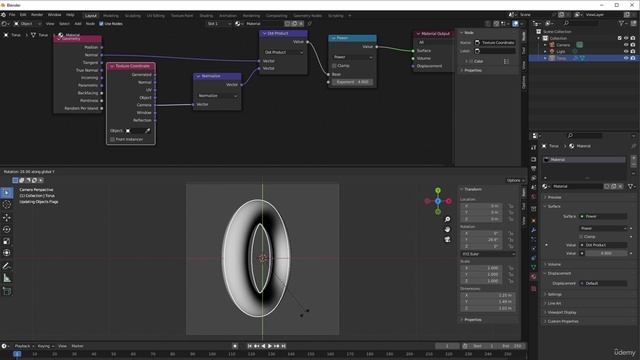640x360 pixels.
Task: Open Tool tab in properties editor
Action: (x=533, y=147)
